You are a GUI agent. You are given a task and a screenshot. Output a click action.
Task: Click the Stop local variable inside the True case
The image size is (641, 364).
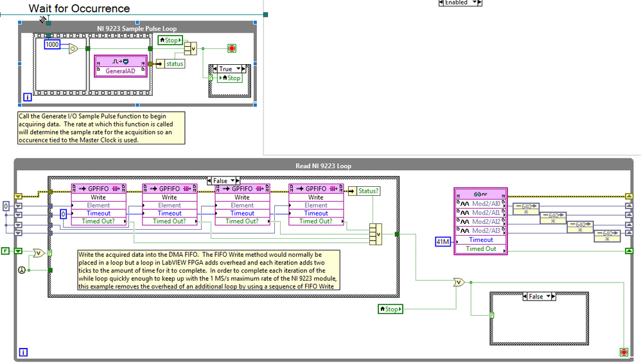pos(230,78)
